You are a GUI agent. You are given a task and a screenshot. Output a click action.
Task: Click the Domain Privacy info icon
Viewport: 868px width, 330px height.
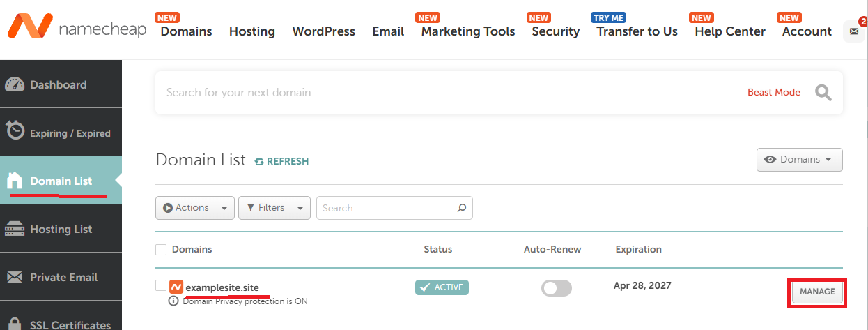click(x=173, y=301)
